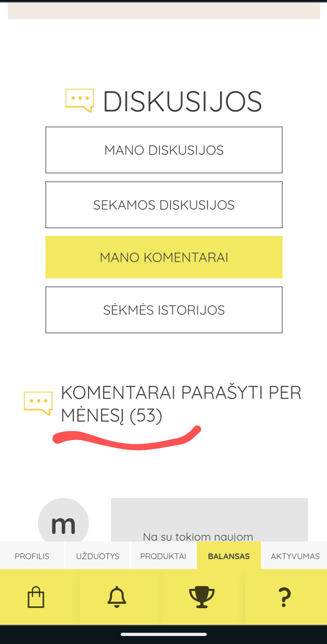The image size is (327, 644).
Task: Tap the speech bubble icon beside Diskusijos
Action: (x=79, y=100)
